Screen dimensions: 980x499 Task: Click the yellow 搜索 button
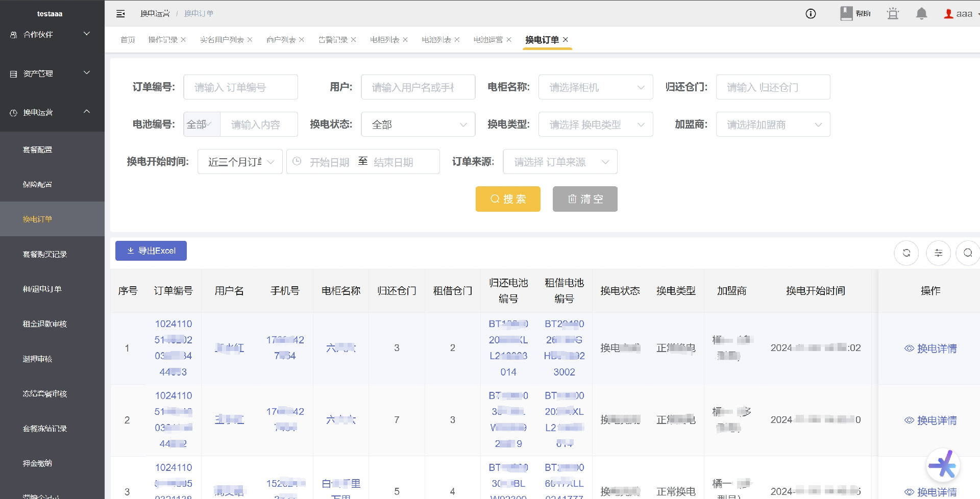coord(508,199)
